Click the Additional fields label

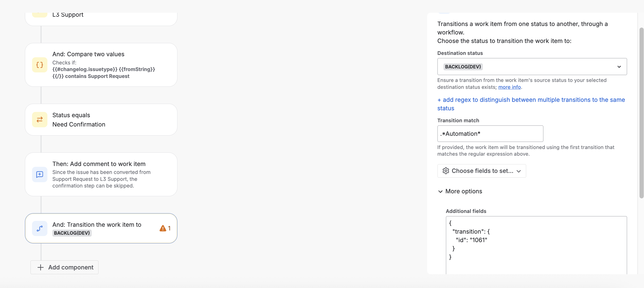466,211
